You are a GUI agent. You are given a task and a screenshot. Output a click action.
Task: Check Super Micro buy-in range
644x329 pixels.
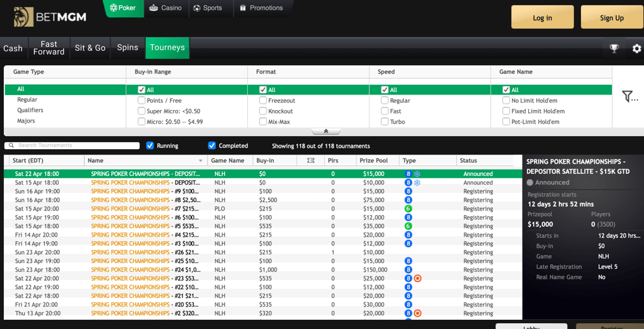142,111
